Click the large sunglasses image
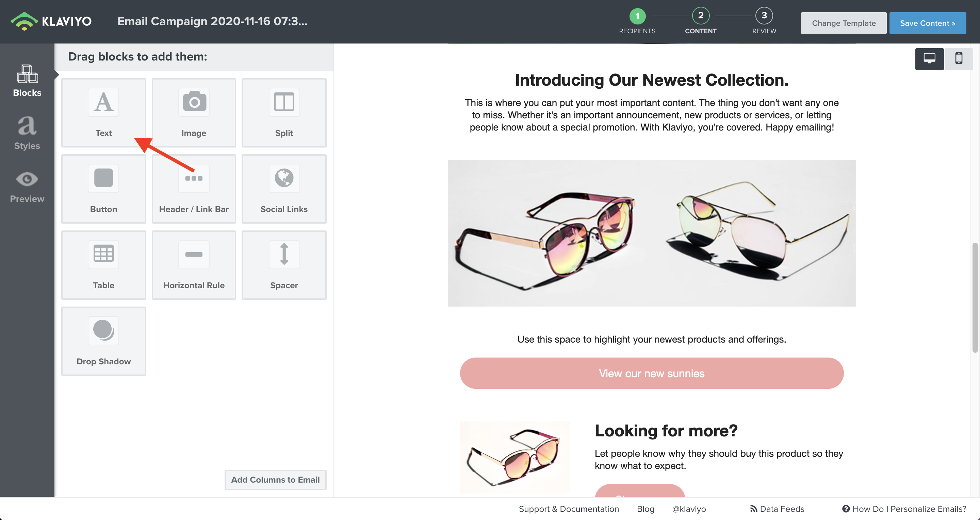 click(x=651, y=233)
